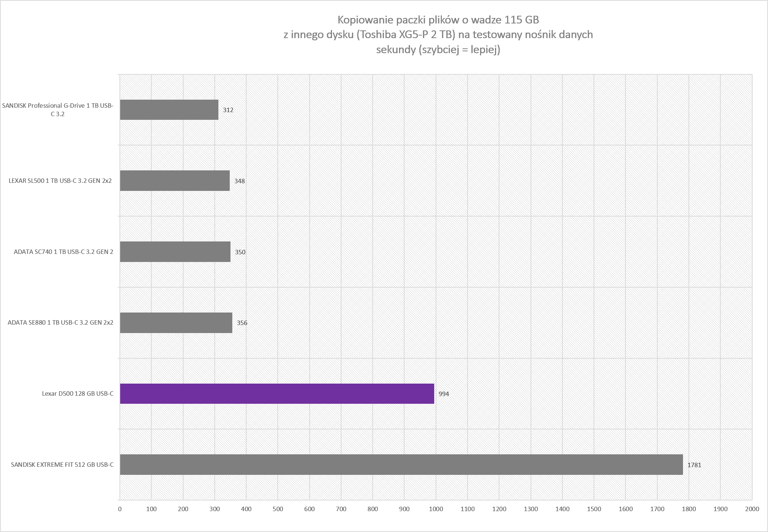The width and height of the screenshot is (768, 532).
Task: Click the LEXAR SL500 gray bar
Action: click(x=175, y=181)
